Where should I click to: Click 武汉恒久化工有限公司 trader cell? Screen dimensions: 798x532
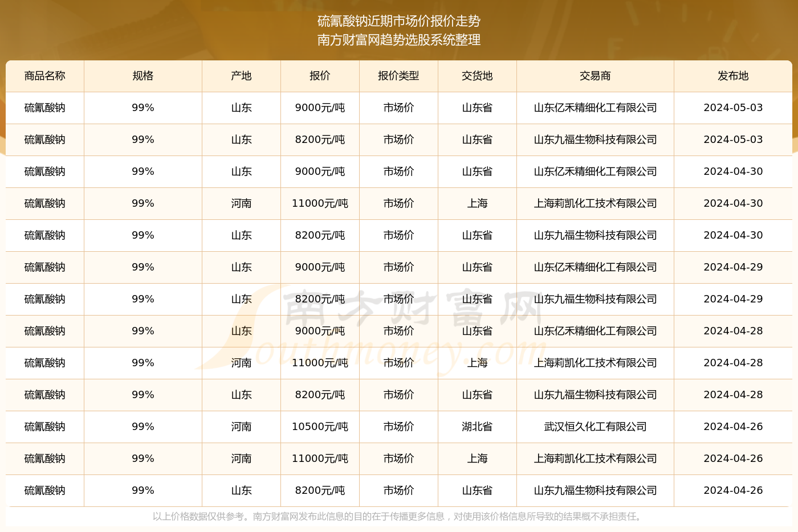(x=596, y=427)
